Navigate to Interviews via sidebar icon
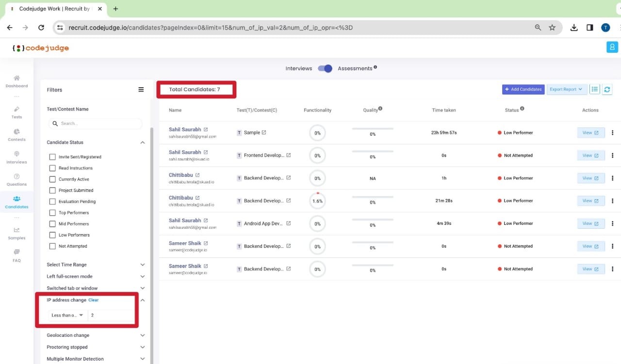The width and height of the screenshot is (621, 364). tap(16, 158)
